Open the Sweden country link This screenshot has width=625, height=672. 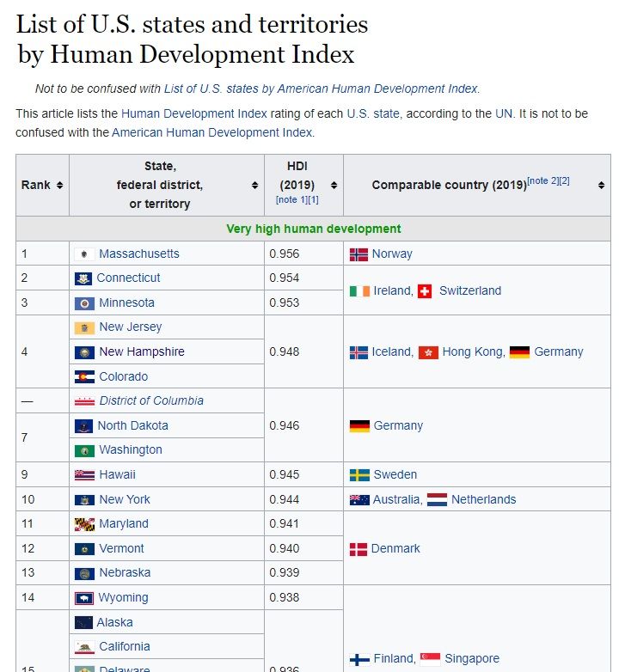(395, 475)
